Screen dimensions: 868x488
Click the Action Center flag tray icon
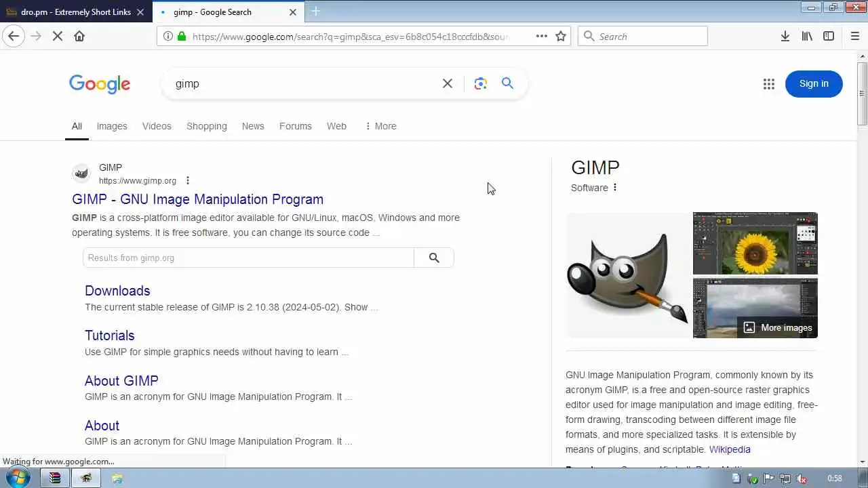click(x=768, y=479)
